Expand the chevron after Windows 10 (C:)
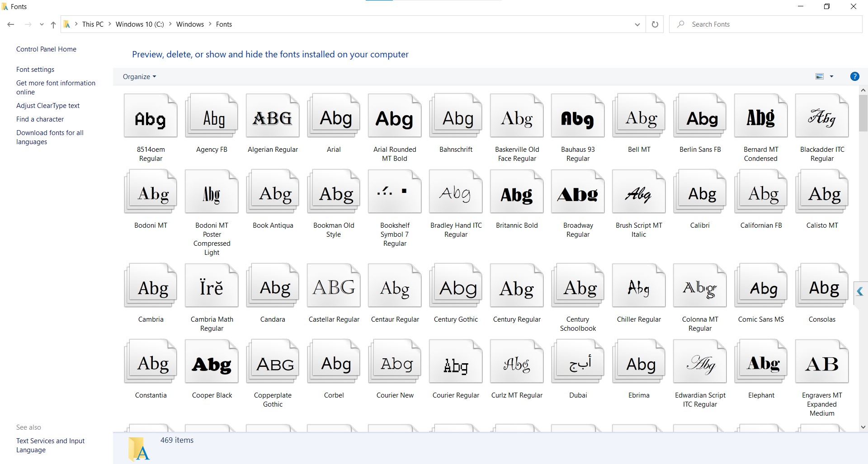This screenshot has height=464, width=868. click(x=170, y=24)
